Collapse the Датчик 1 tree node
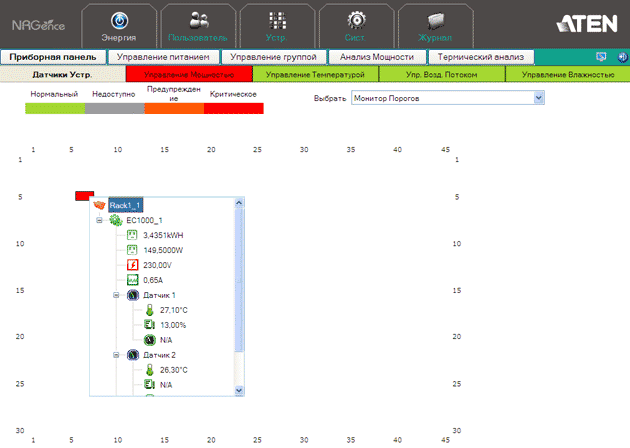 (116, 295)
